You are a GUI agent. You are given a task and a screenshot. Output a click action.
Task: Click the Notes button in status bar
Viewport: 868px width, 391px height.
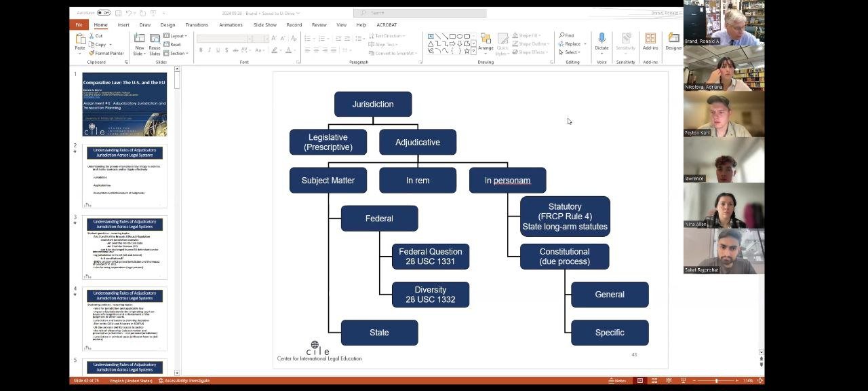pos(617,381)
